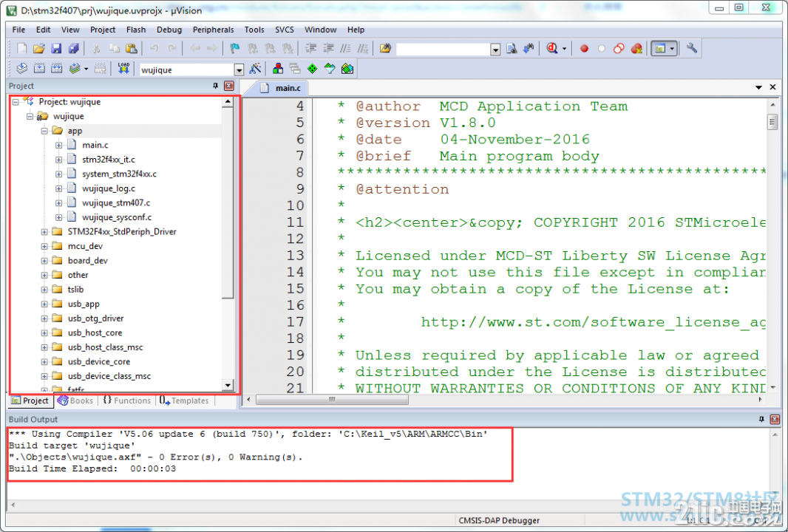Click the Disable All Breakpoints icon
The image size is (788, 532).
(619, 49)
